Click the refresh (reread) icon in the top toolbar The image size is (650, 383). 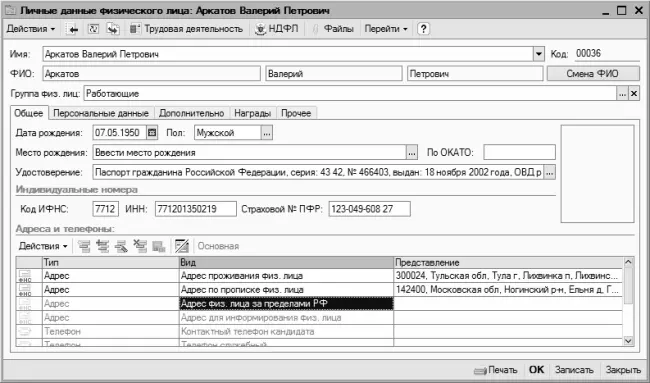(93, 29)
